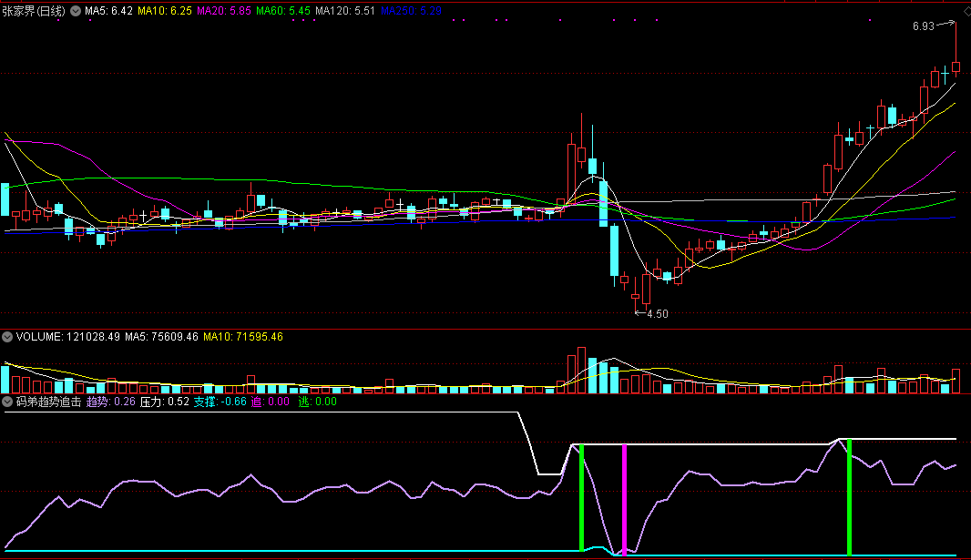Image resolution: width=971 pixels, height=560 pixels.
Task: Select the magenta MA20: 5.85 label
Action: click(223, 11)
